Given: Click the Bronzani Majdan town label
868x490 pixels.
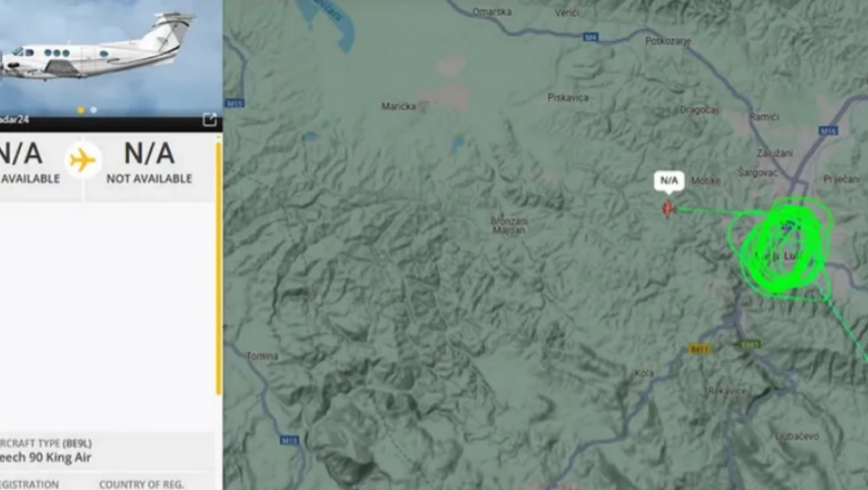Looking at the screenshot, I should 510,225.
